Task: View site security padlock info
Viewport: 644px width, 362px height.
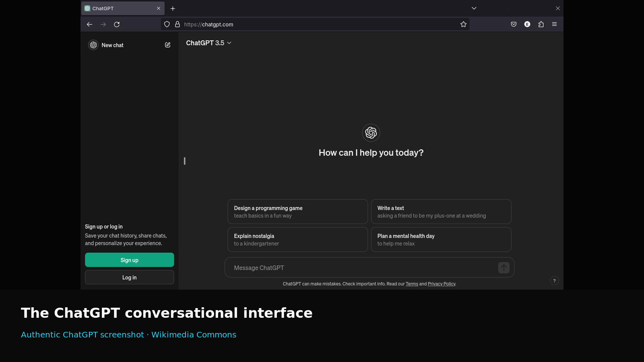Action: [178, 25]
